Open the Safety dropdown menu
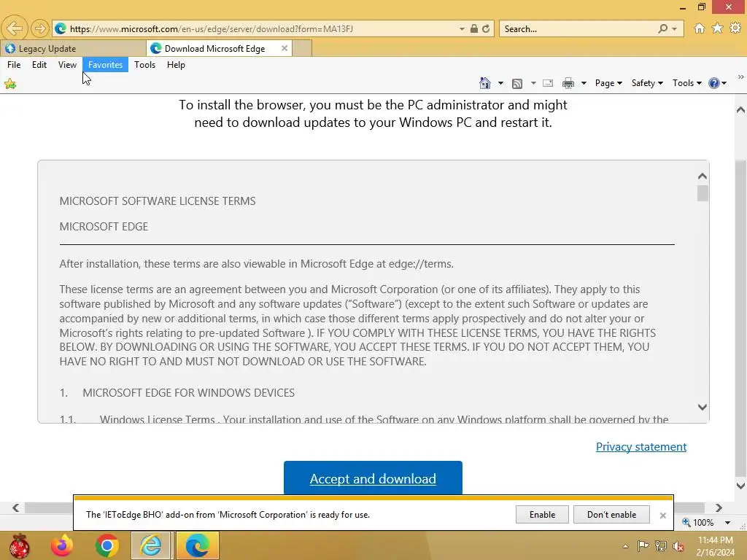 point(647,83)
